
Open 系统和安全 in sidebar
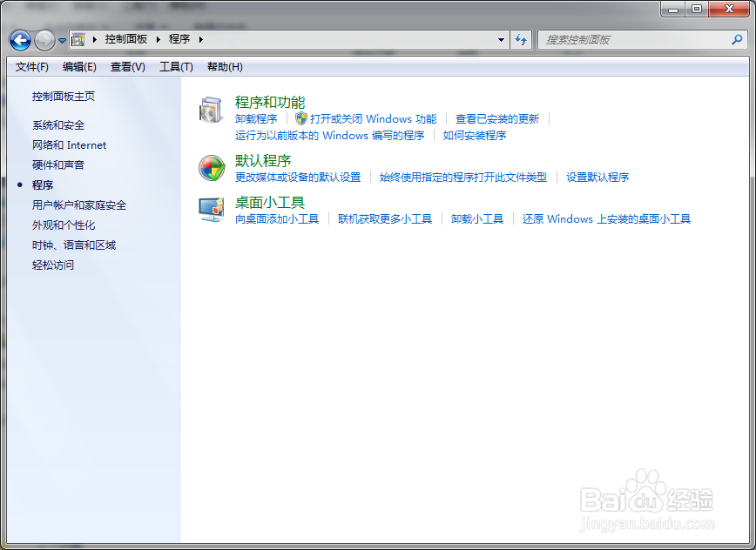coord(58,125)
